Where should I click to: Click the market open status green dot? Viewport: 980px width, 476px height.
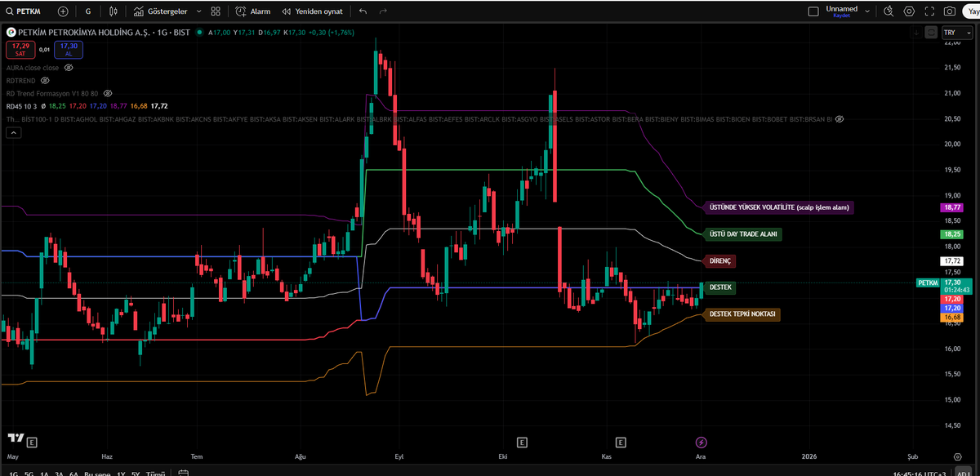[199, 32]
